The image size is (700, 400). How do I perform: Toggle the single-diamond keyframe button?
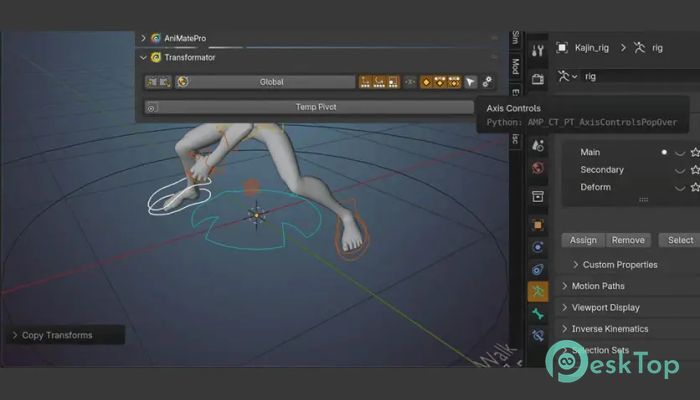[x=426, y=82]
